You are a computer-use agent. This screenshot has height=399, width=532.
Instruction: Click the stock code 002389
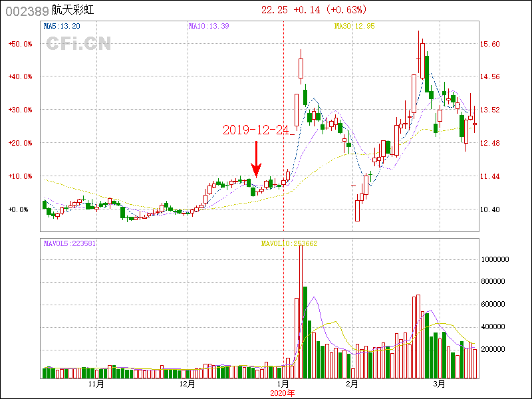25,10
